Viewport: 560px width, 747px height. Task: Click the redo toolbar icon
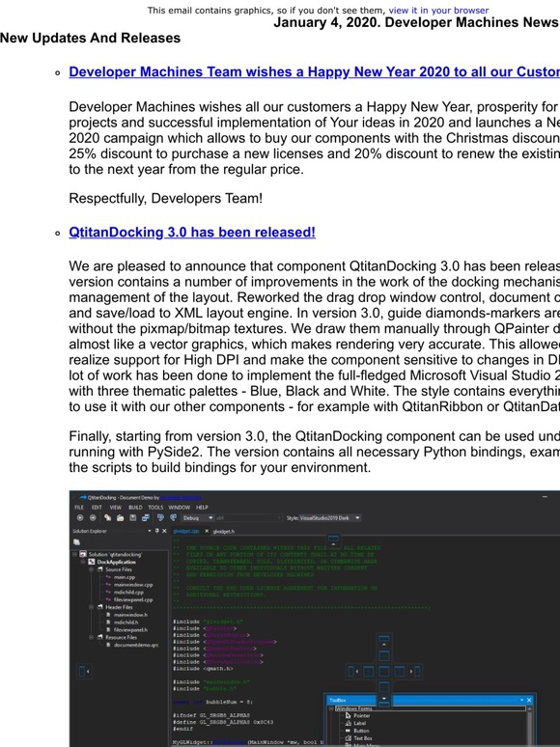click(x=174, y=518)
